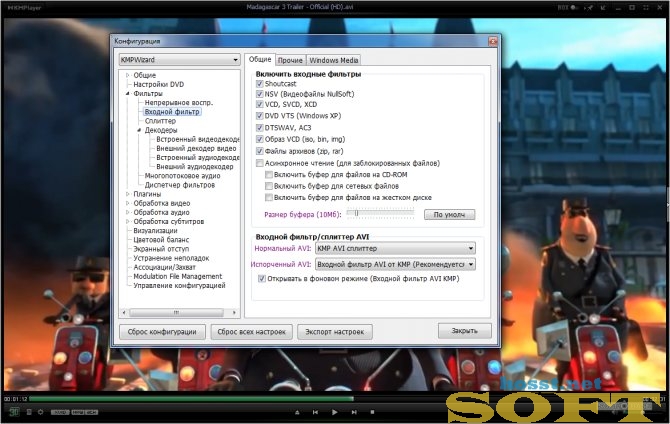The width and height of the screenshot is (670, 424).
Task: Open the player settings gear icon
Action: coord(41,412)
